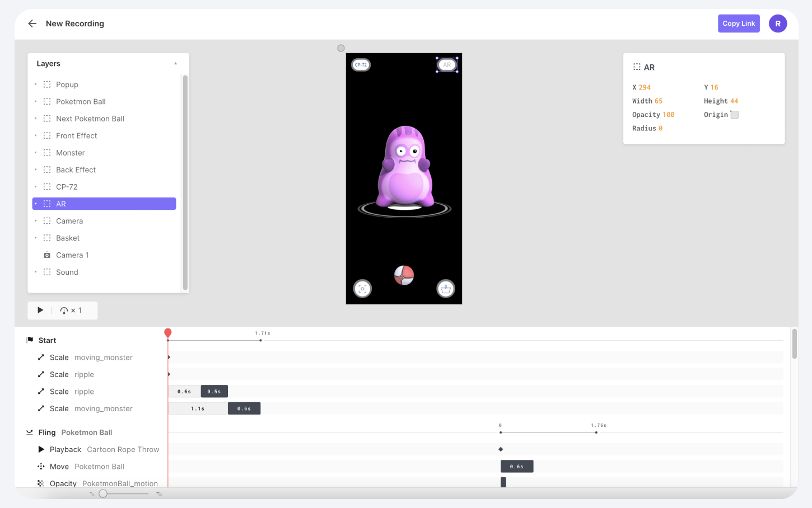Select the red timeline playhead marker

pyautogui.click(x=168, y=333)
